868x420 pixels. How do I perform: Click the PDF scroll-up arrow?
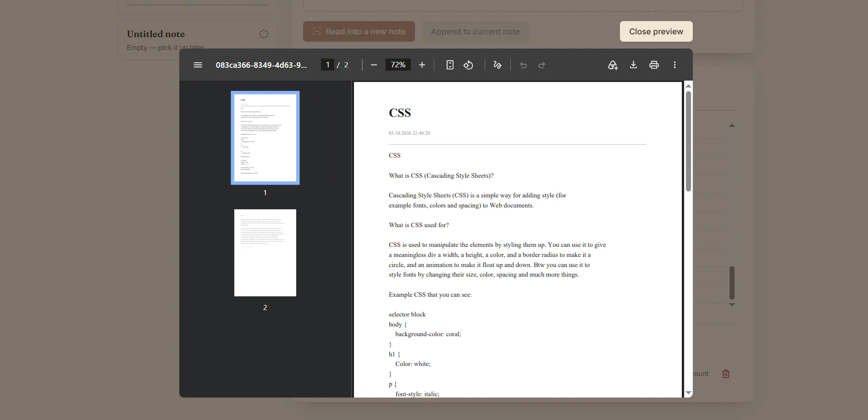pos(688,86)
